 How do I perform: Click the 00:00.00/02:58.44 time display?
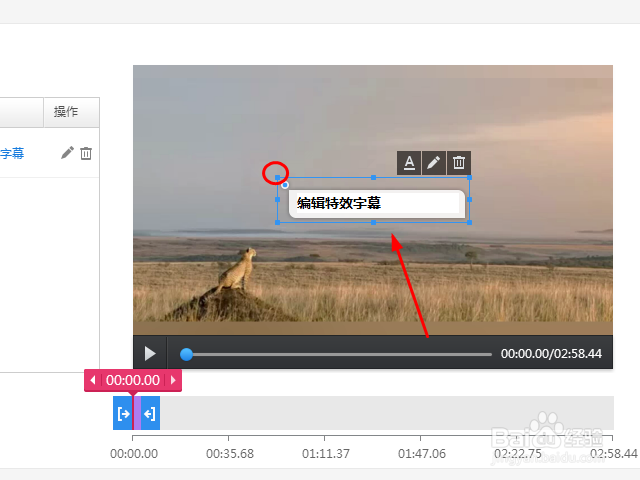[x=551, y=354]
